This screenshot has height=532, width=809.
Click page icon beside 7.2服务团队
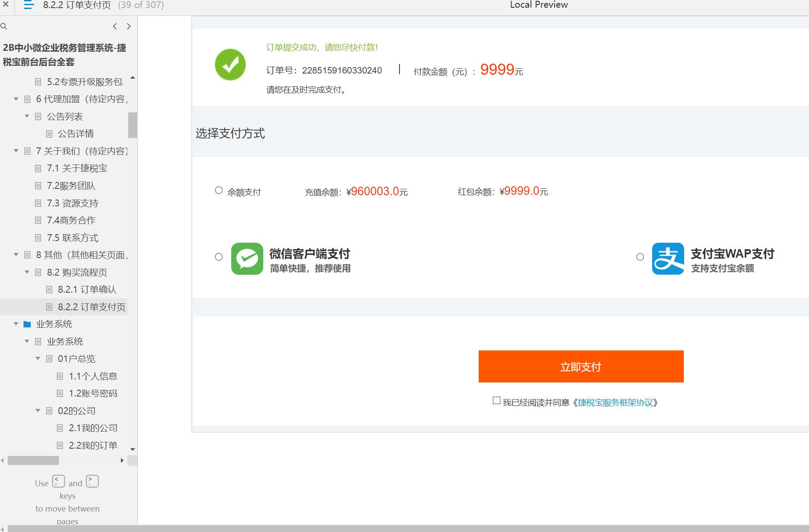point(38,186)
